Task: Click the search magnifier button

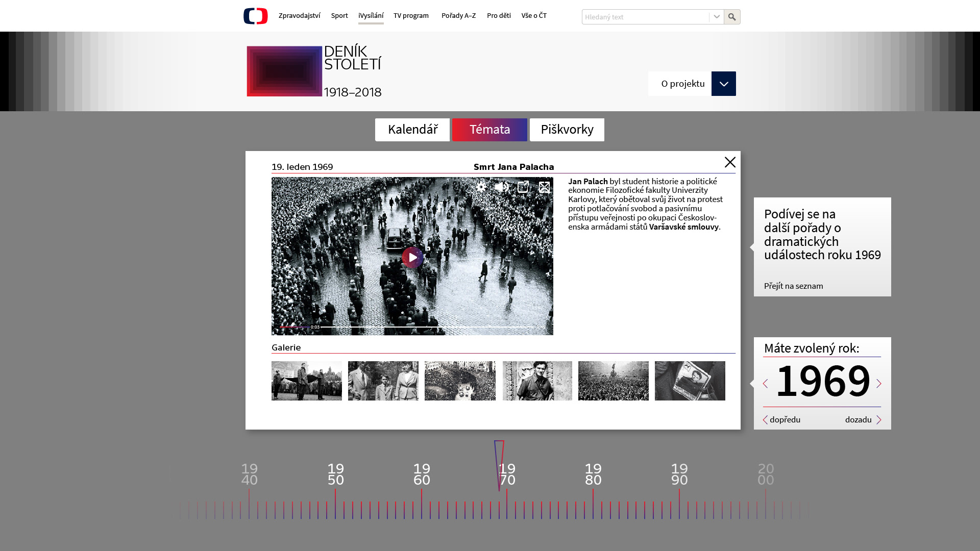Action: point(732,17)
